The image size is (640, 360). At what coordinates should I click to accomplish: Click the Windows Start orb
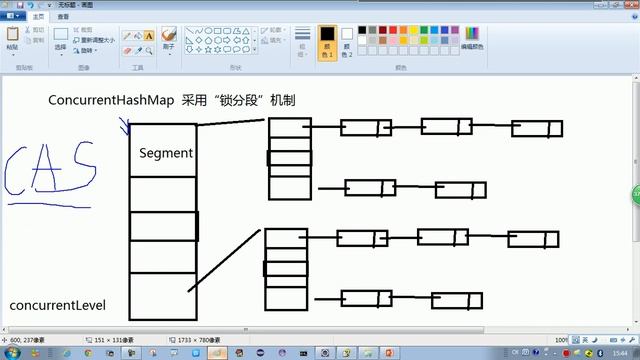(12, 353)
